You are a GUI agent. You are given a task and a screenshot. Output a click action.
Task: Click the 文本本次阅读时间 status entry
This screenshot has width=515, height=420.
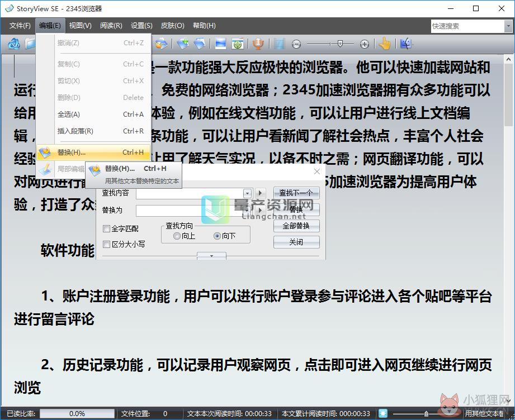pos(229,413)
